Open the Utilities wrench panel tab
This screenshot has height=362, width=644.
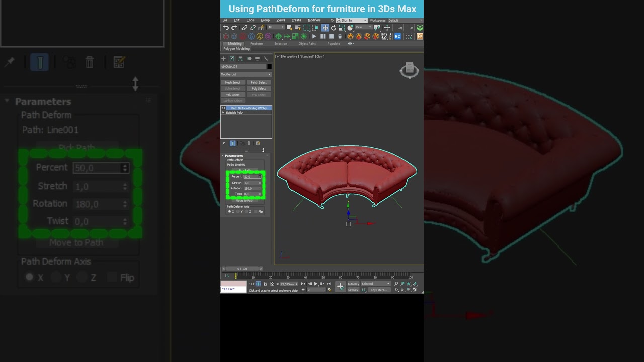266,59
